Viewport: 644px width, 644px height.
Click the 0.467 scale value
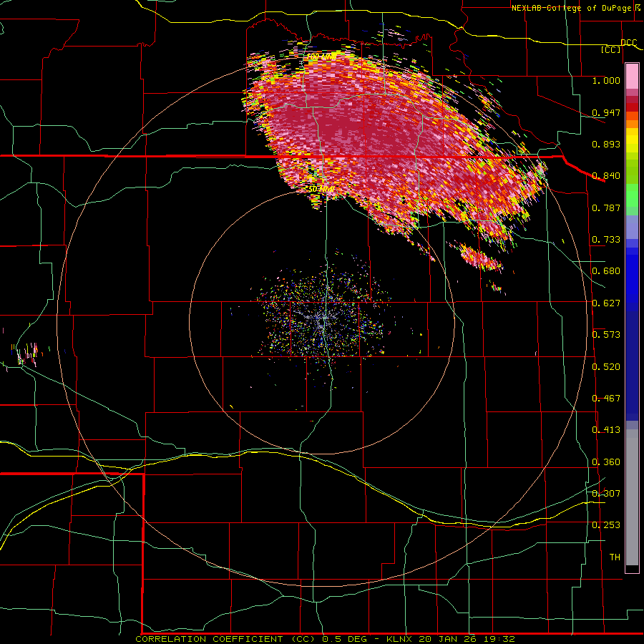click(606, 399)
